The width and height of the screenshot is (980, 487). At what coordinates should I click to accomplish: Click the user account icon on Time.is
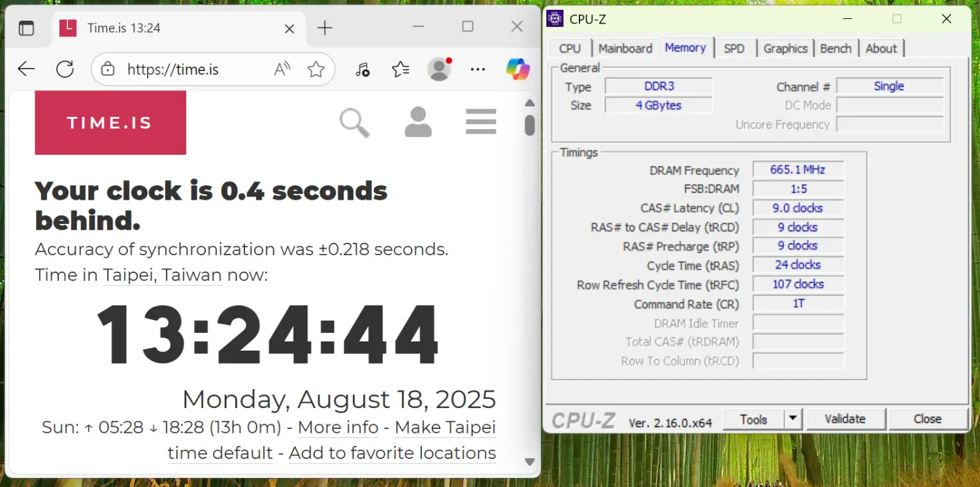pyautogui.click(x=418, y=122)
